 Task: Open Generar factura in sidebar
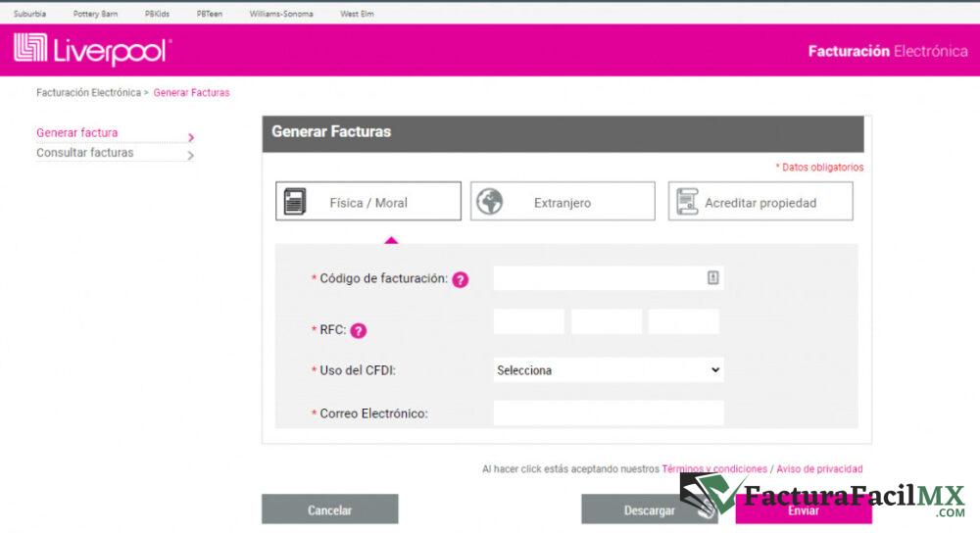(x=76, y=132)
